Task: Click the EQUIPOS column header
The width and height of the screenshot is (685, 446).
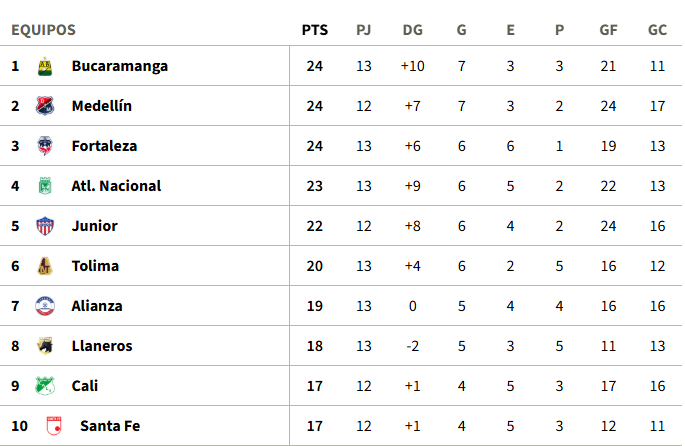Action: click(x=43, y=30)
